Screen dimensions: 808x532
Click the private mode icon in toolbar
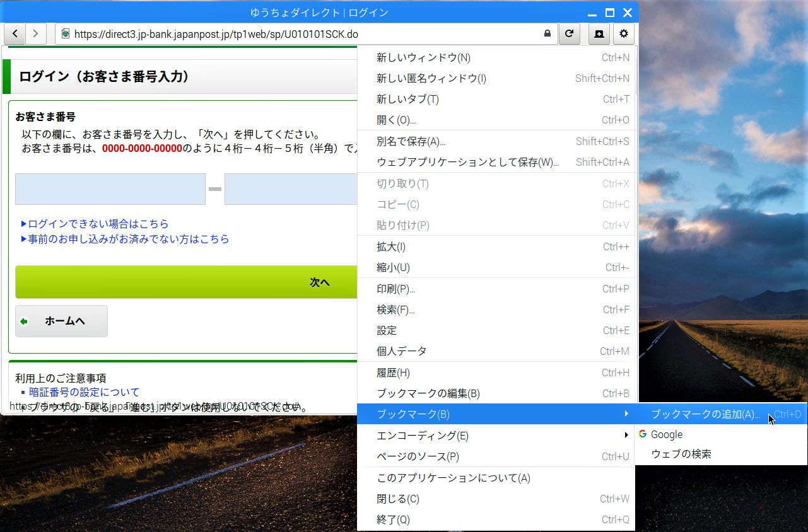pyautogui.click(x=599, y=33)
